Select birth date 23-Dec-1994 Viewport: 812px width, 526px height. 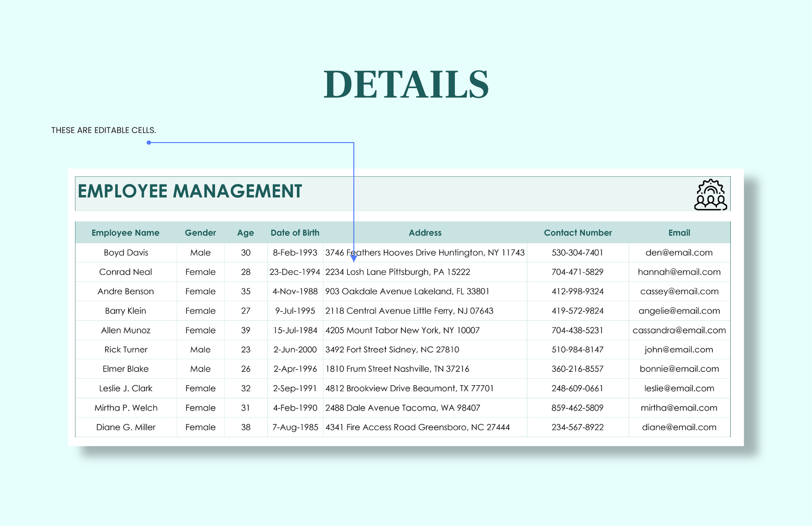coord(295,272)
